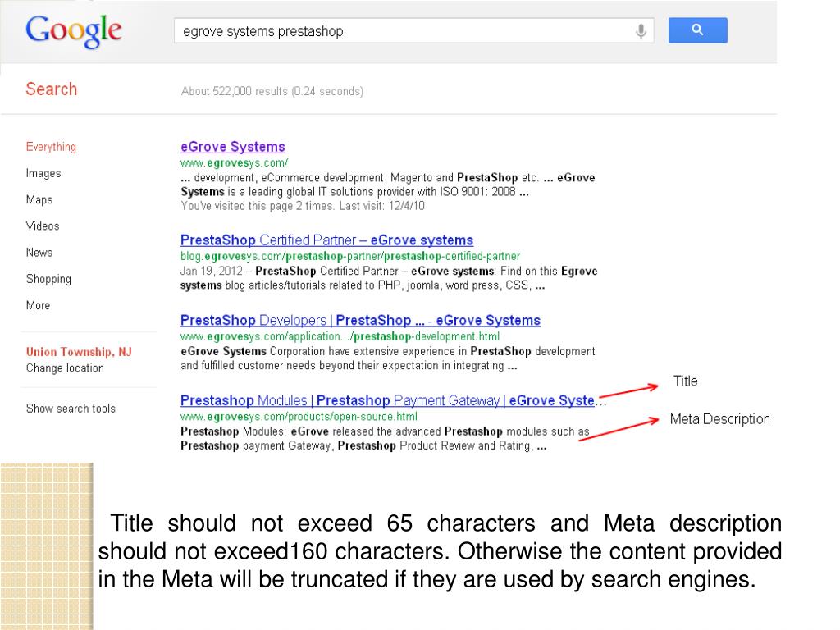Viewport: 840px width, 630px height.
Task: Click Change location link
Action: pyautogui.click(x=65, y=368)
